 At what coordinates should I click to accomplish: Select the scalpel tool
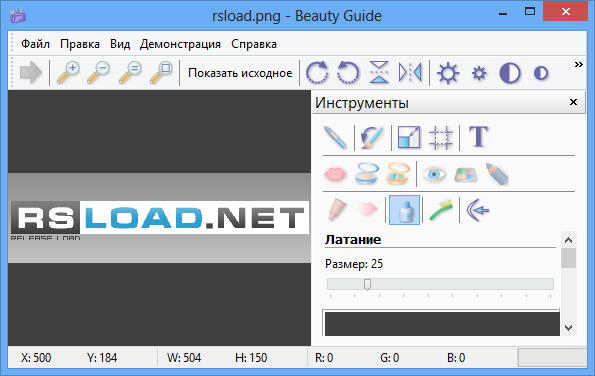(x=335, y=137)
